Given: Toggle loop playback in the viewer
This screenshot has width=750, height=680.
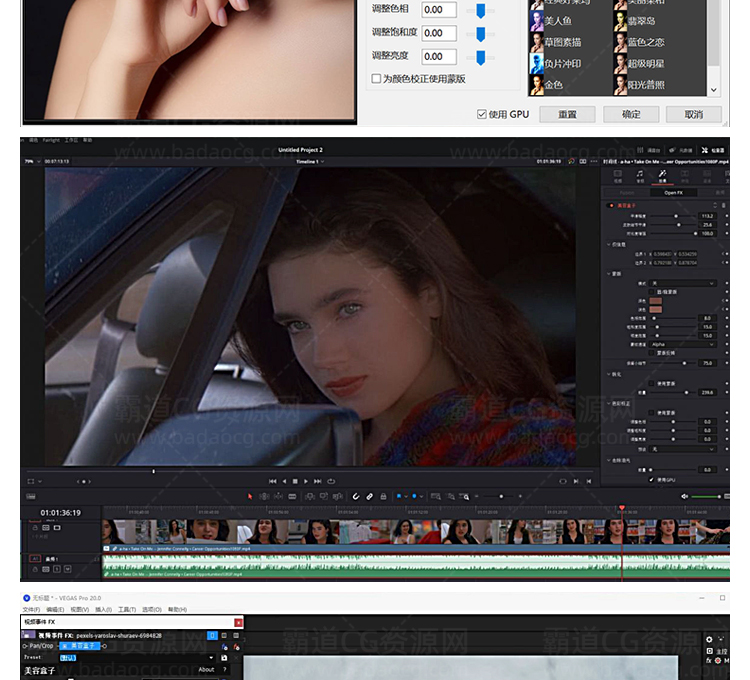Looking at the screenshot, I should click(x=331, y=481).
